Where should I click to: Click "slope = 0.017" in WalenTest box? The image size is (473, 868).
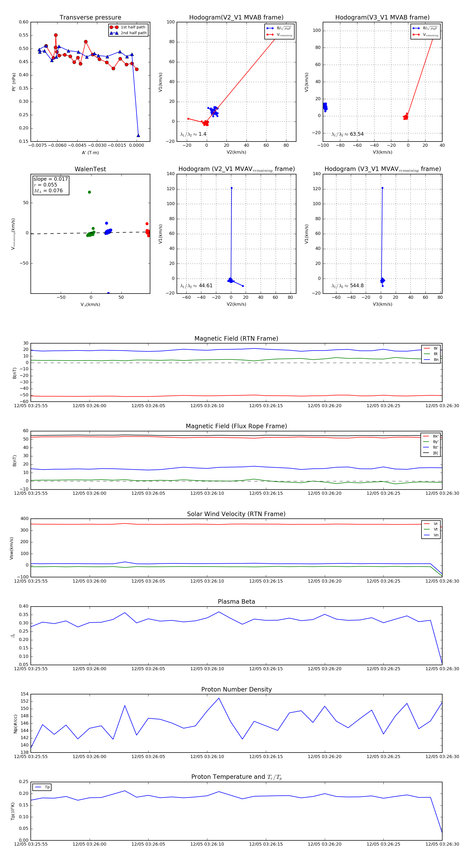click(x=50, y=179)
